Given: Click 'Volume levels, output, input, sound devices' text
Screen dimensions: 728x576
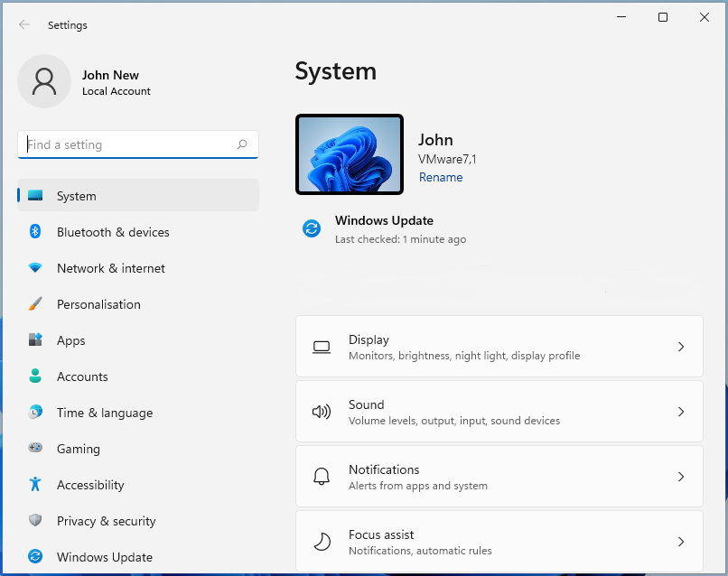Looking at the screenshot, I should tap(454, 421).
